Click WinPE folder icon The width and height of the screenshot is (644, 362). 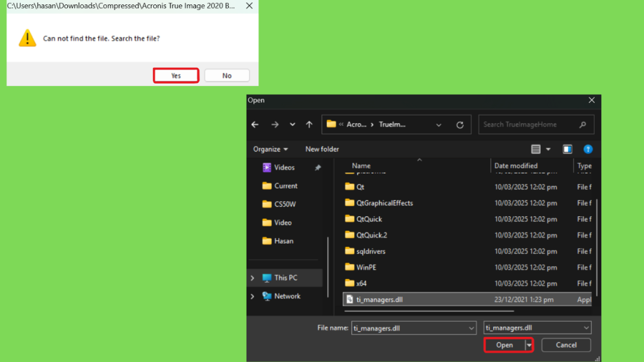(x=350, y=266)
